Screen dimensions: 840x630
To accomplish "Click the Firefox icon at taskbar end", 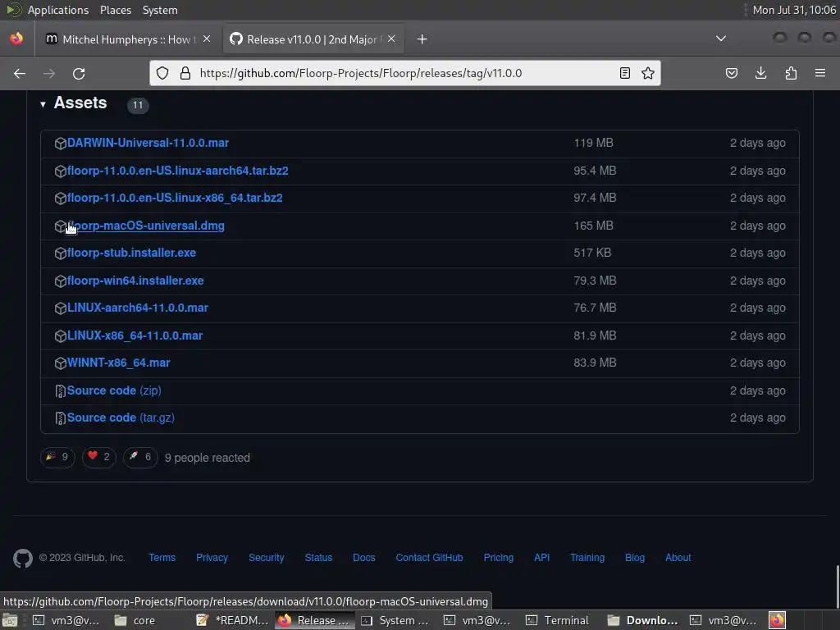I will coord(777,620).
